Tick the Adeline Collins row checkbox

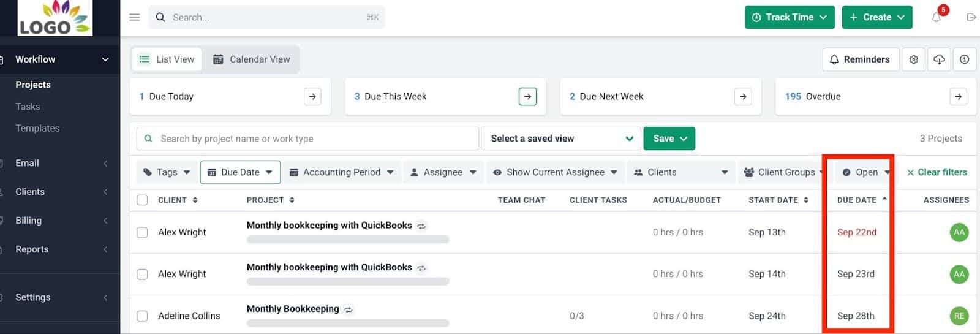coord(143,316)
